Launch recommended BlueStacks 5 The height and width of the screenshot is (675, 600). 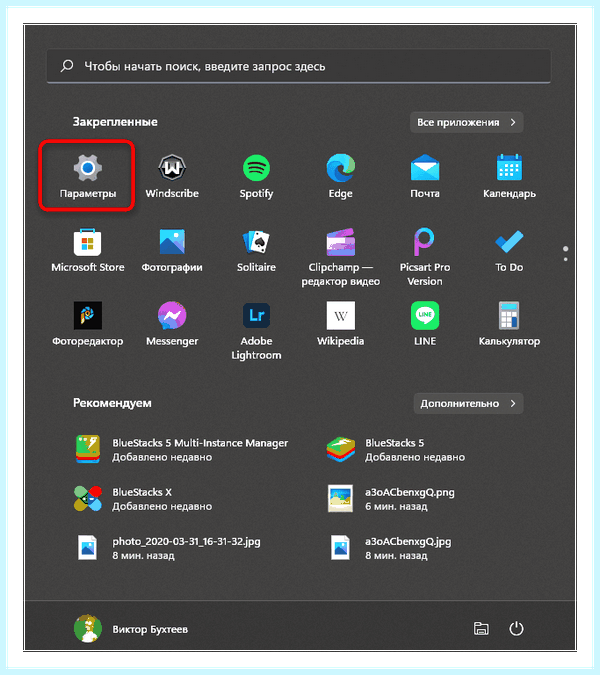[396, 449]
